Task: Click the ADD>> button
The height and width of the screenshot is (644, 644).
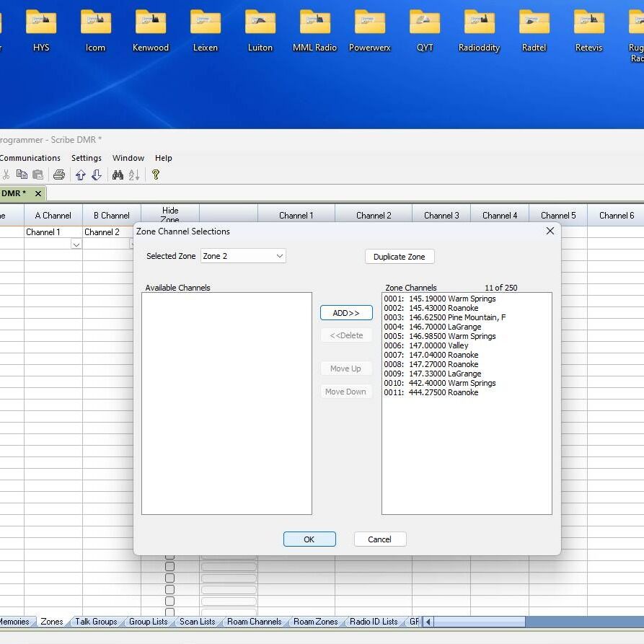Action: pos(346,313)
